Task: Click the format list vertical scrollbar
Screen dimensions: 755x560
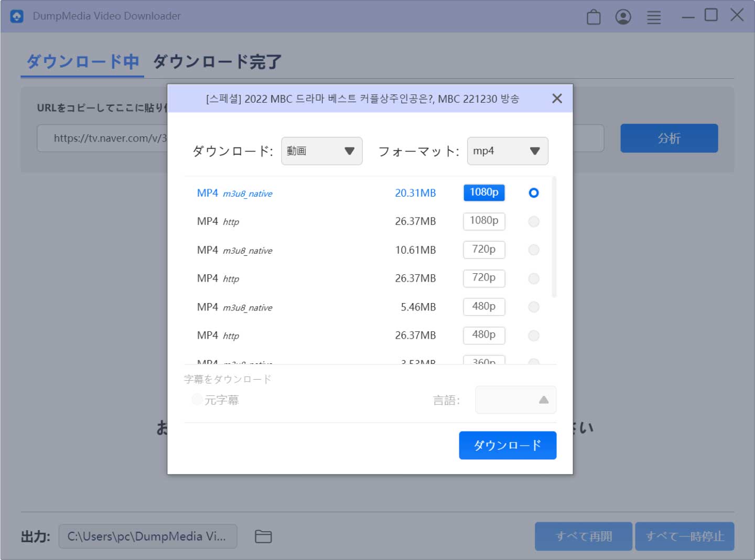Action: click(x=554, y=238)
